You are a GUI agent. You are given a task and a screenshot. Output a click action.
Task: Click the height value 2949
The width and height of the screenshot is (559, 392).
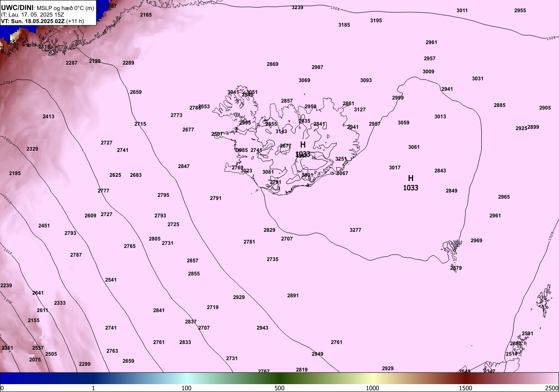[317, 354]
